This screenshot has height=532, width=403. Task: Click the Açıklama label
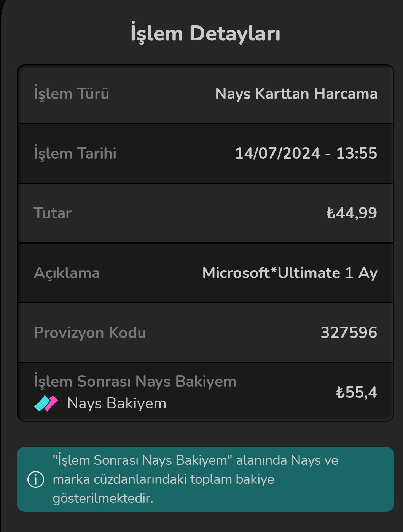click(67, 273)
